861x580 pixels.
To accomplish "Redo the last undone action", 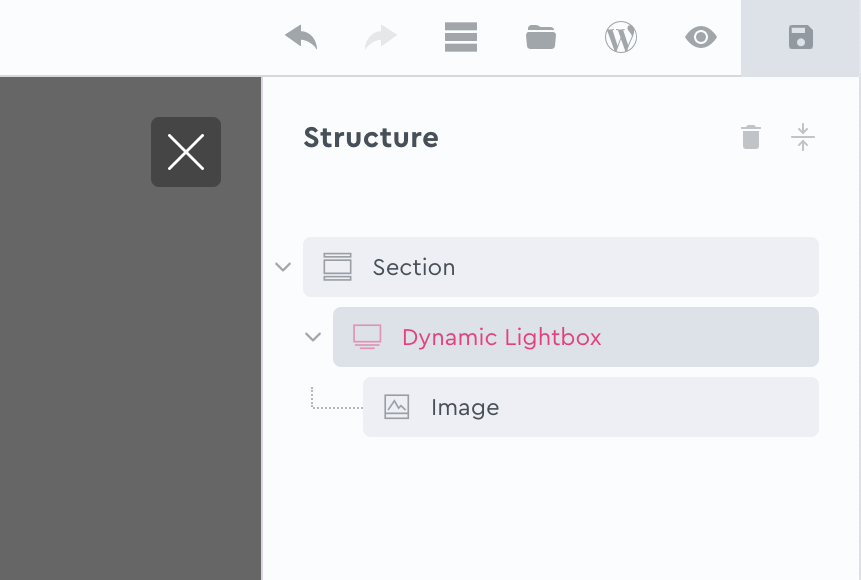I will 381,38.
